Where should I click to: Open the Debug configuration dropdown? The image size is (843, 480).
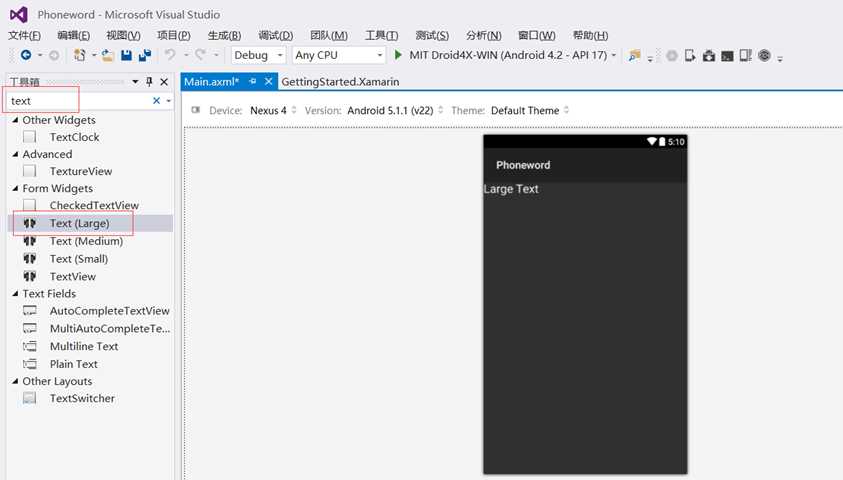click(x=258, y=55)
